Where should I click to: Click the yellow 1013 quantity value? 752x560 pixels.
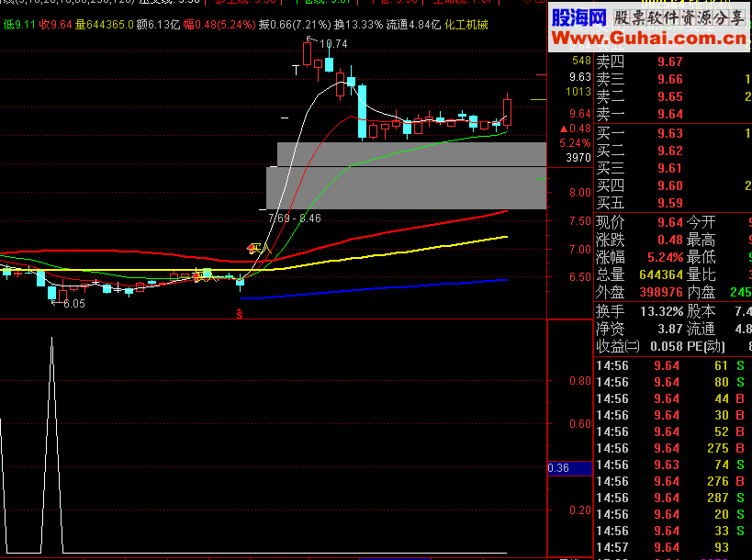(x=578, y=92)
